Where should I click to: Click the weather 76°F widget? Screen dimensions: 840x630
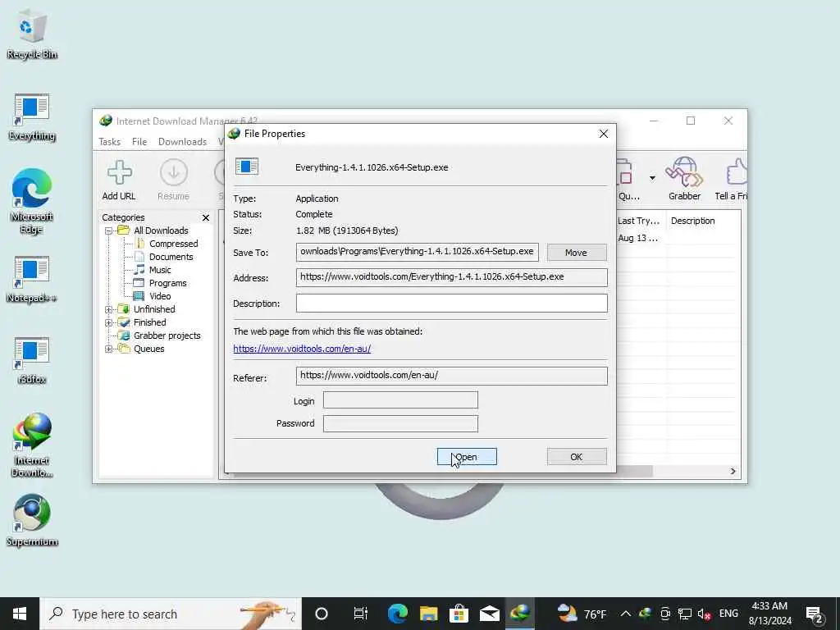coord(582,614)
